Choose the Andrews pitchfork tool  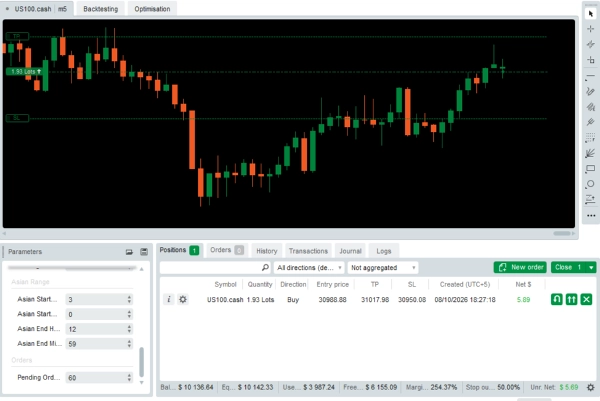coord(590,122)
